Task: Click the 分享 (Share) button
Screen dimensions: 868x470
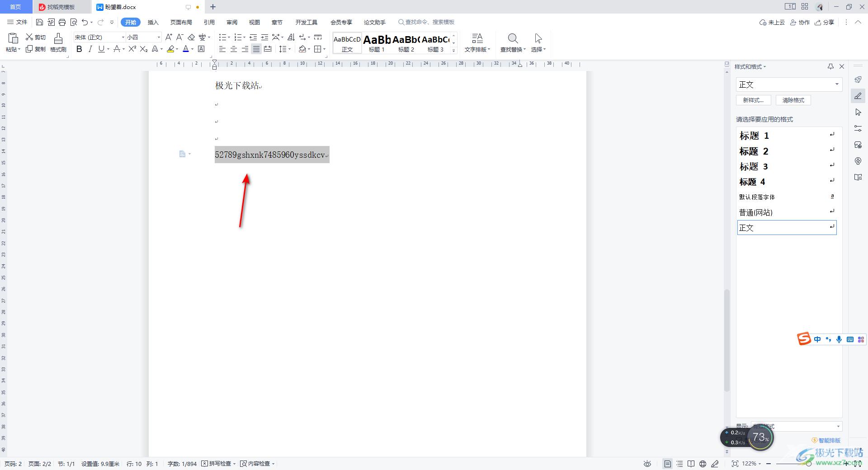Action: click(x=825, y=22)
